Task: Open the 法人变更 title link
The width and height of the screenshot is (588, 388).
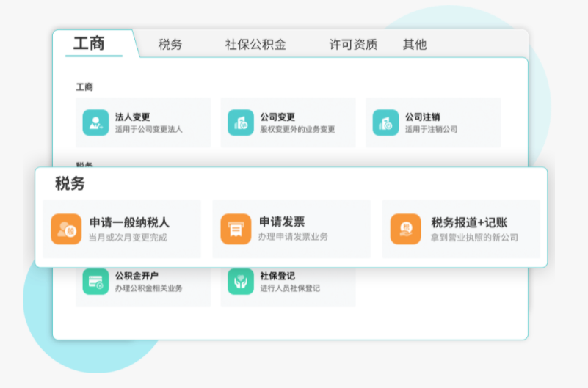Action: [x=133, y=117]
